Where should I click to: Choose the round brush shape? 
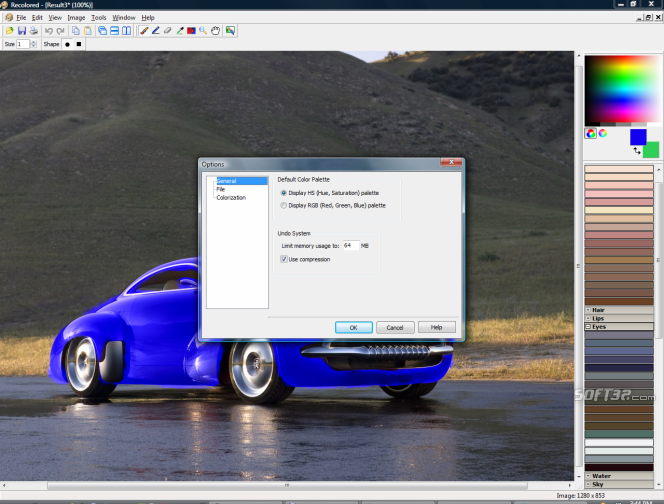tap(67, 44)
